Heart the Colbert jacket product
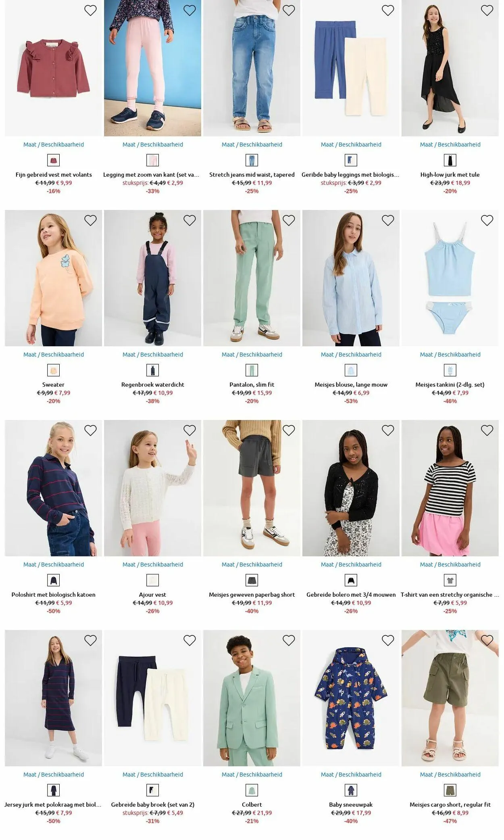This screenshot has height=840, width=504. pos(289,640)
